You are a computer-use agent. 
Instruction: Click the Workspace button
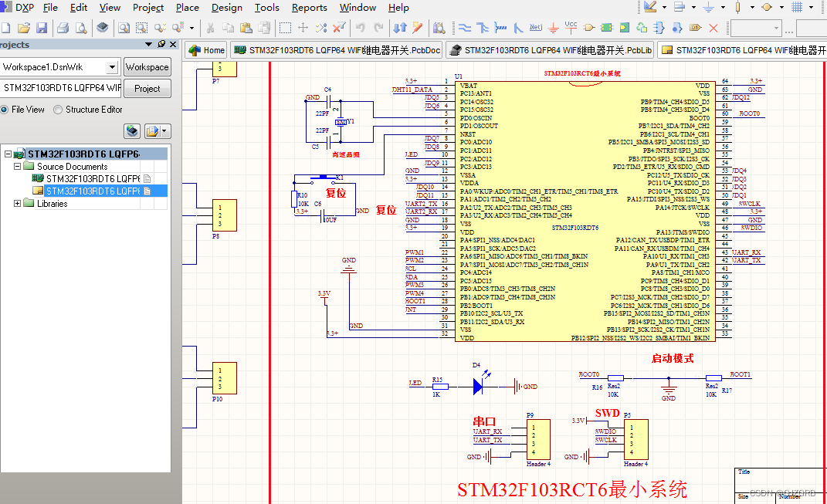pyautogui.click(x=147, y=66)
